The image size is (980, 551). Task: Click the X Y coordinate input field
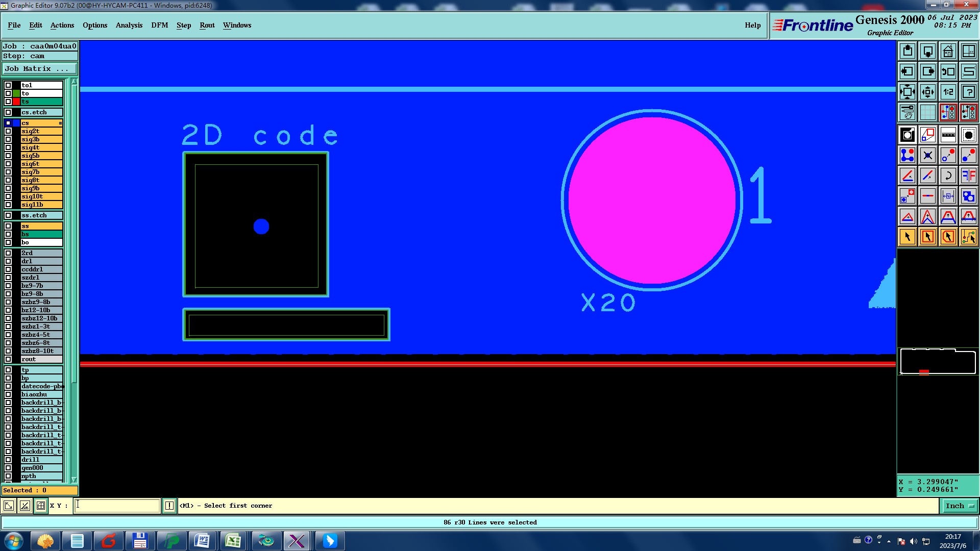tap(117, 506)
